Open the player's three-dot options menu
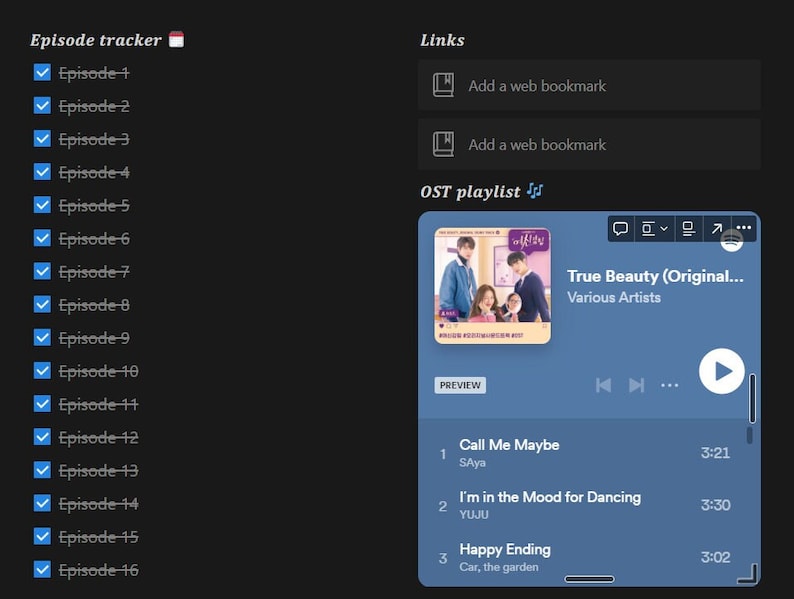Image resolution: width=794 pixels, height=599 pixels. coord(669,385)
